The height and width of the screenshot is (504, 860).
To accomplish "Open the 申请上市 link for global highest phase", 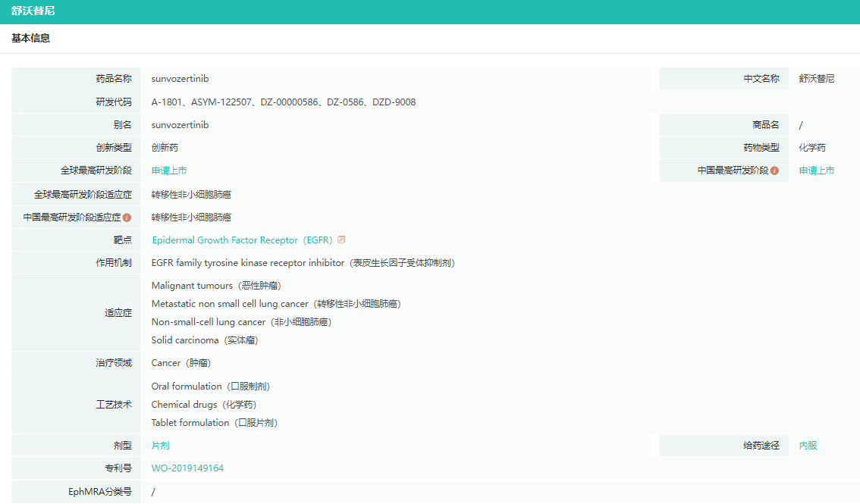I will [169, 171].
